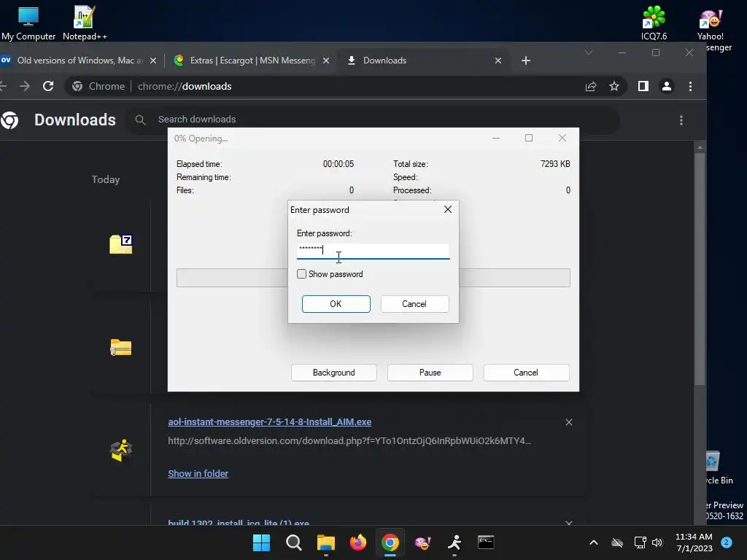Screen dimensions: 747x560
Task: Open Chrome three-dot main menu
Action: click(690, 86)
